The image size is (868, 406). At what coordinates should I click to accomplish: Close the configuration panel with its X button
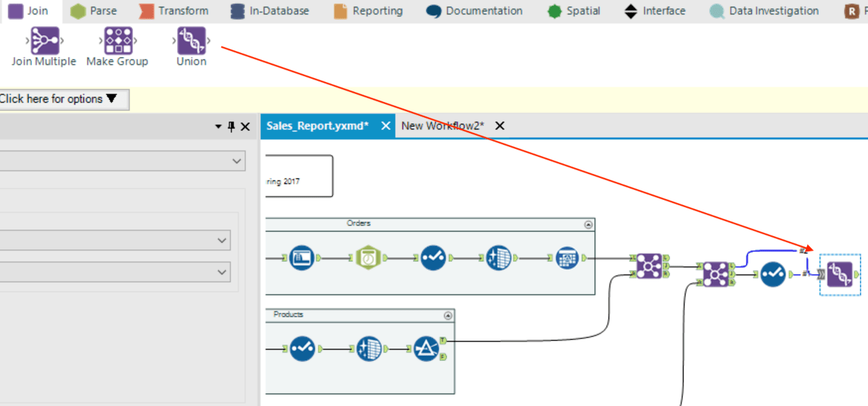(x=245, y=126)
